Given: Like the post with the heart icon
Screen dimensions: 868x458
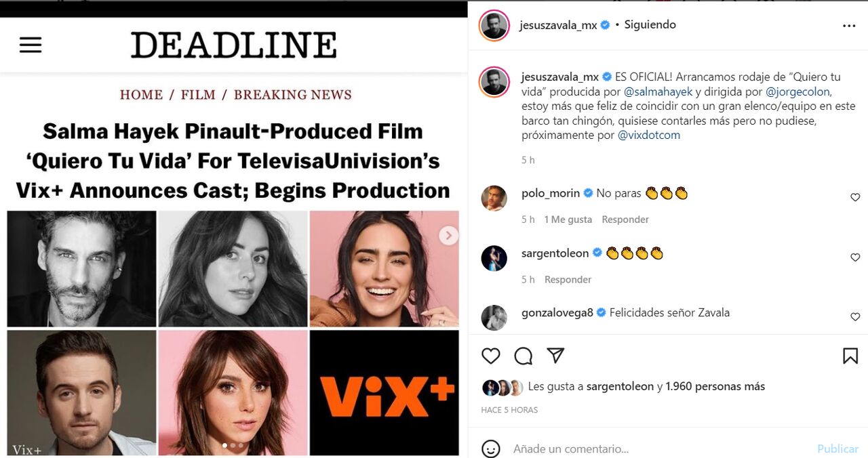Looking at the screenshot, I should click(490, 356).
